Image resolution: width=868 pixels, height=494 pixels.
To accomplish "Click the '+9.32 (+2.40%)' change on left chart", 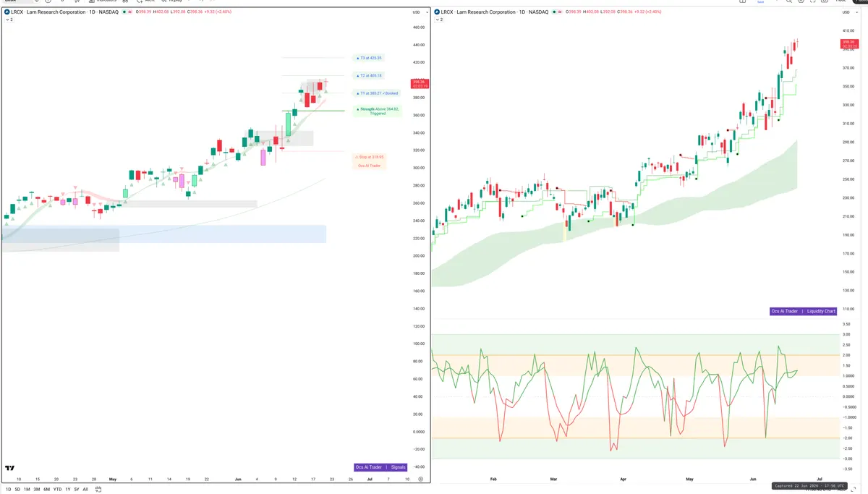I will pyautogui.click(x=217, y=12).
